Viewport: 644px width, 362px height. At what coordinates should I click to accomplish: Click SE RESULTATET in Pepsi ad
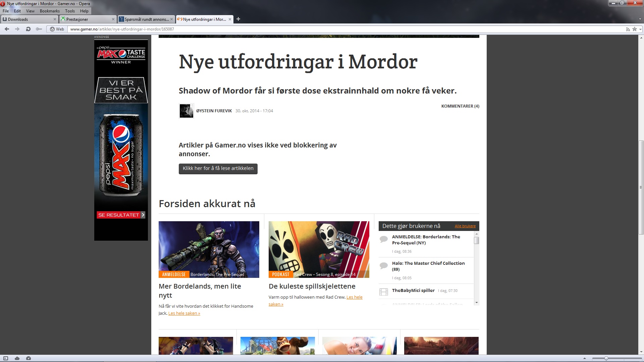(x=121, y=215)
